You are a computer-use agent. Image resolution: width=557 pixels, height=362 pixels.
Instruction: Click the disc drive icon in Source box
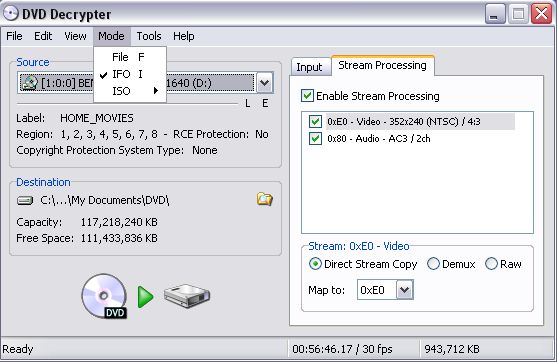[x=29, y=83]
